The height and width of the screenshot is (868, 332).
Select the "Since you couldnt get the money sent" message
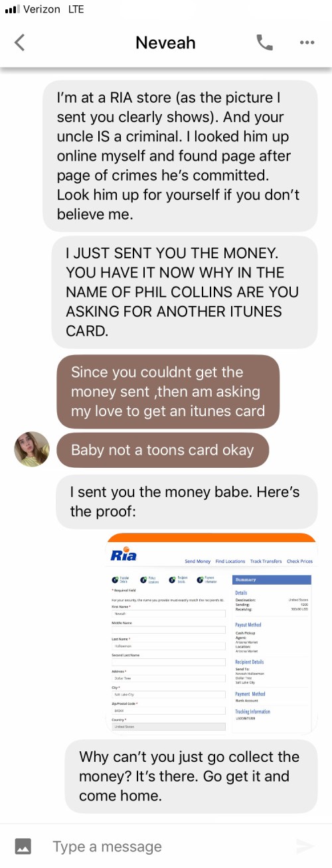coord(168,392)
